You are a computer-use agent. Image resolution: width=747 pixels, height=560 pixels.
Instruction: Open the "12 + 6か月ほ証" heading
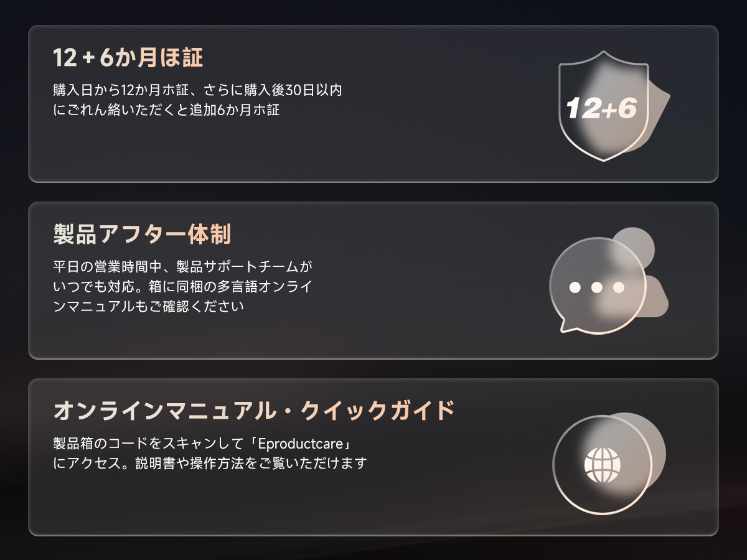[x=128, y=58]
